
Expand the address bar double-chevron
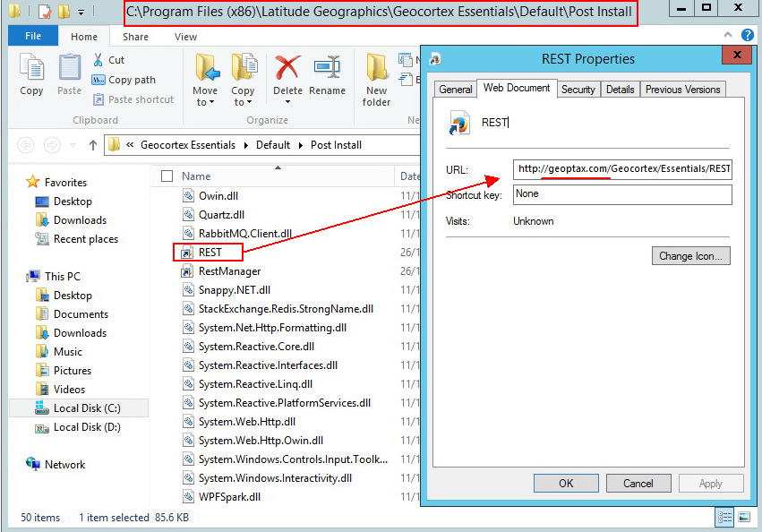tap(130, 145)
